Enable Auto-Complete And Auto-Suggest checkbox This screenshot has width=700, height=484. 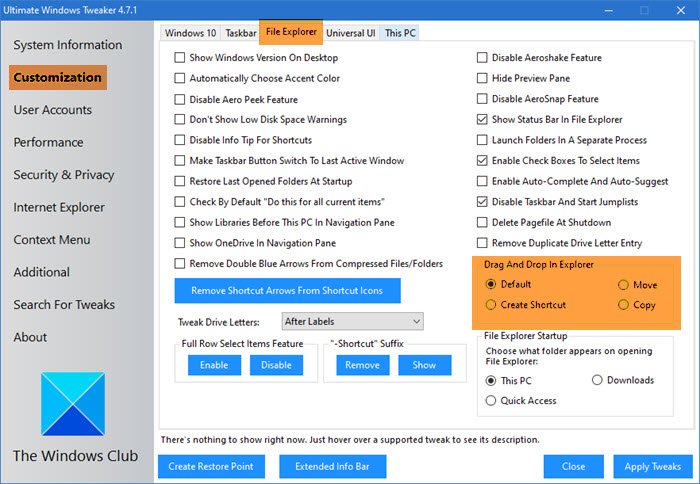click(482, 181)
